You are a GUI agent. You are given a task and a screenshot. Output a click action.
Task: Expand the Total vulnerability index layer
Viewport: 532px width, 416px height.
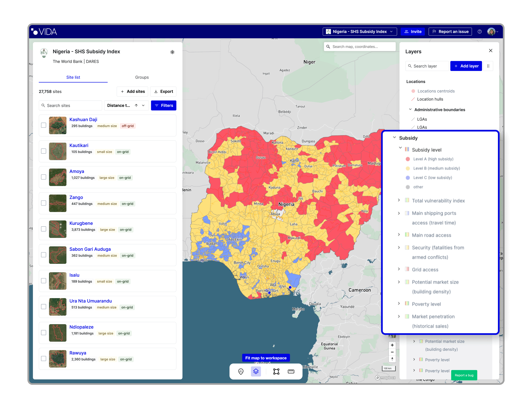(x=399, y=200)
